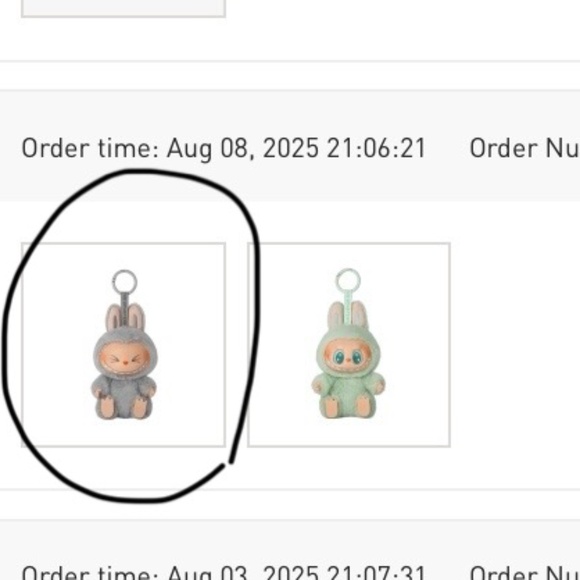Open the grey plush keychain thumbnail
This screenshot has width=580, height=580.
pos(124,345)
